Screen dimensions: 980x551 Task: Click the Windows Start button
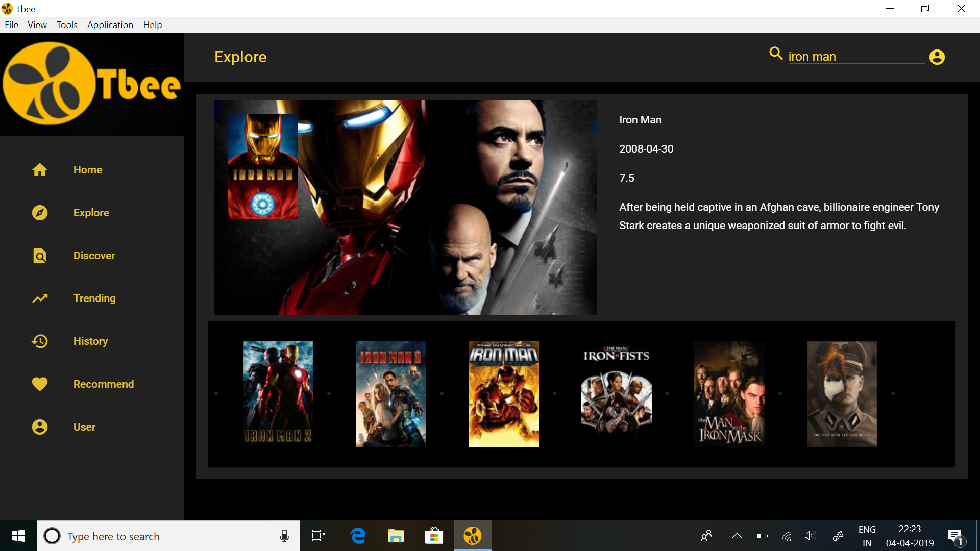18,536
